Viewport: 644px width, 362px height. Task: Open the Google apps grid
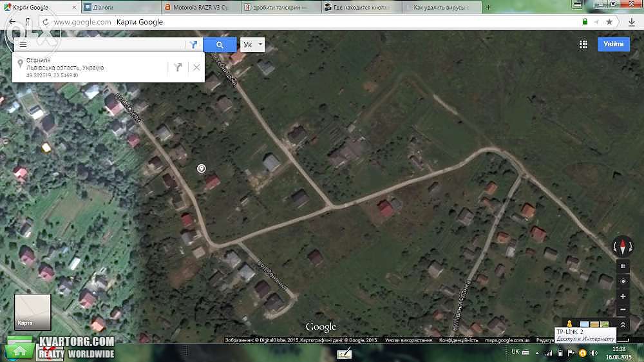583,44
